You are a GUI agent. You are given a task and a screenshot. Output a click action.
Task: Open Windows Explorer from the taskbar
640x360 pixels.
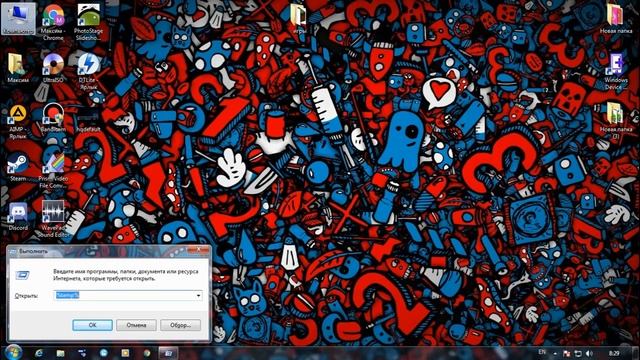60,353
